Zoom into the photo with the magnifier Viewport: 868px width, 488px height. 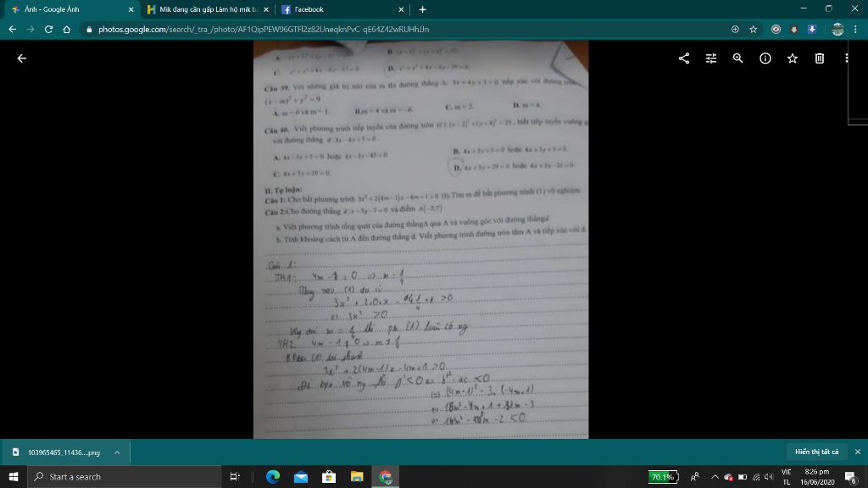pos(738,58)
